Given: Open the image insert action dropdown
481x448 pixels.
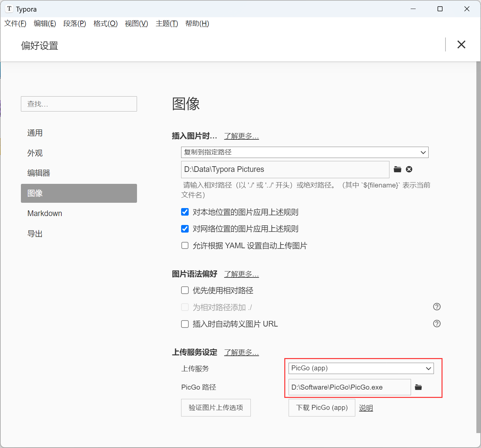Looking at the screenshot, I should click(305, 152).
